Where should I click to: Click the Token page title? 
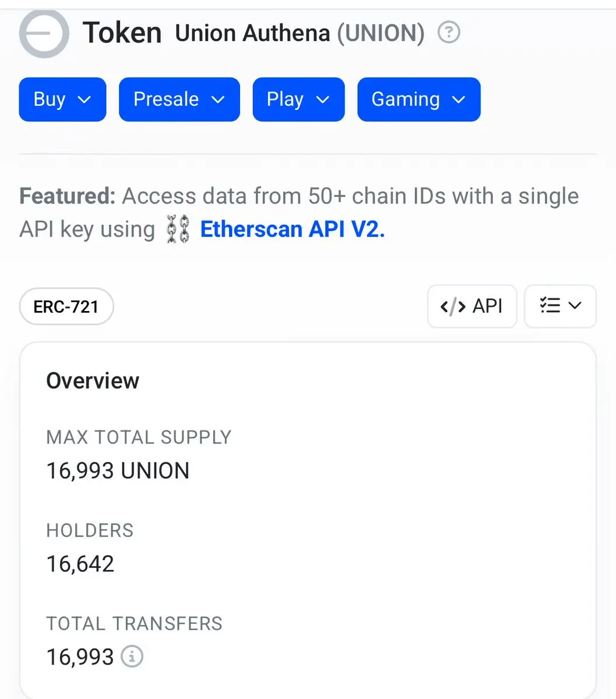point(122,33)
